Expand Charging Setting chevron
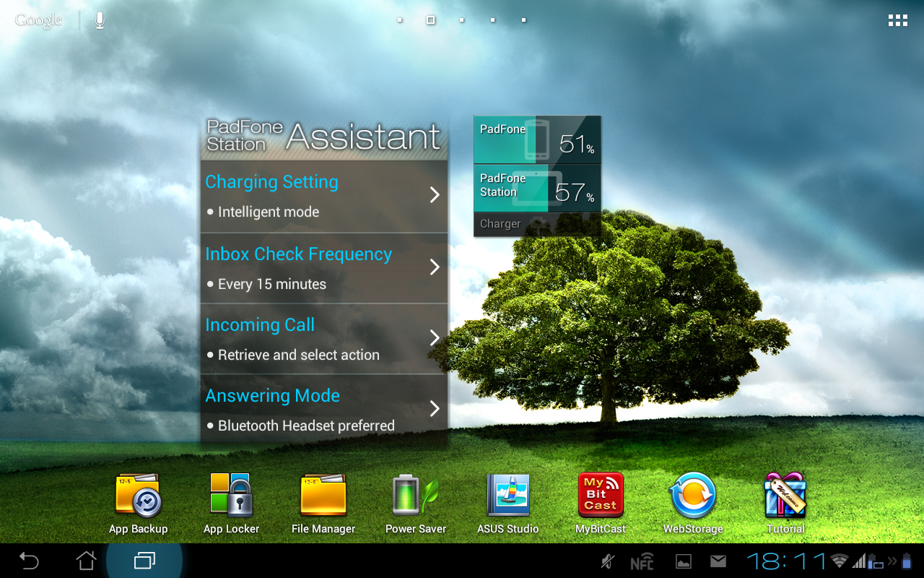This screenshot has height=578, width=924. click(x=435, y=194)
